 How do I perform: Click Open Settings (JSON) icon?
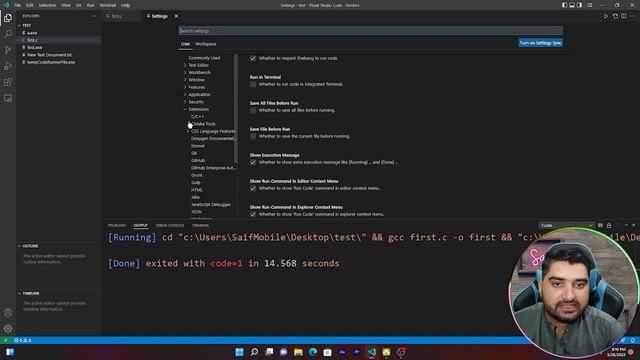615,16
